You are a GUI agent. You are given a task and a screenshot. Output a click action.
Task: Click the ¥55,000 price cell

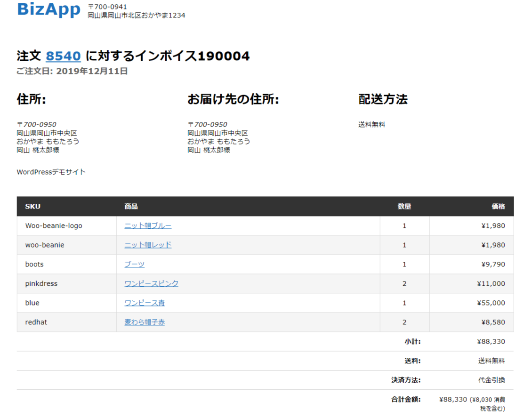pyautogui.click(x=491, y=303)
